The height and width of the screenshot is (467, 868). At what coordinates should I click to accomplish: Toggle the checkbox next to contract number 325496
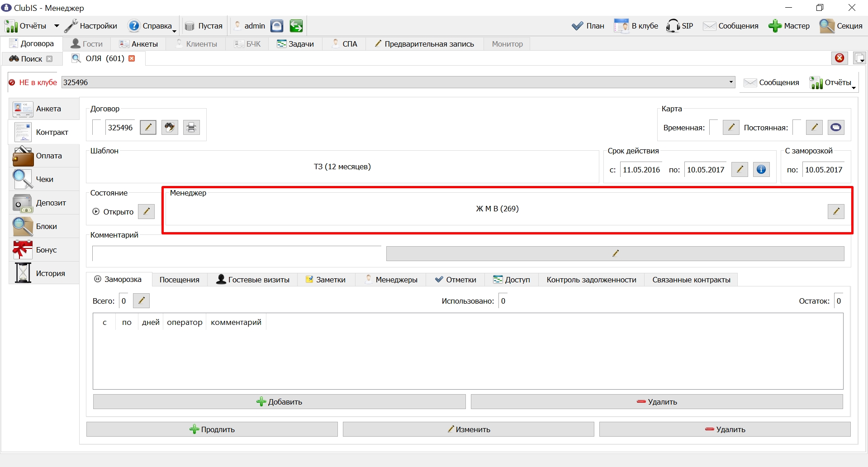97,128
